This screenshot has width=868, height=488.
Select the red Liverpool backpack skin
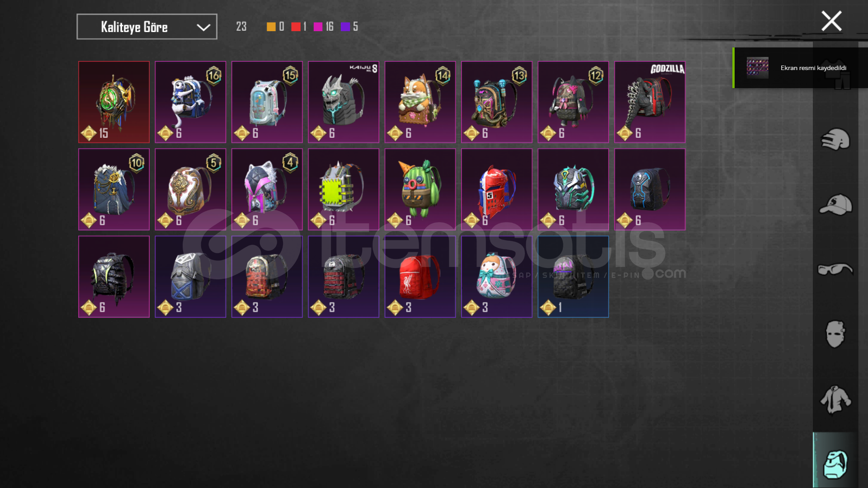click(x=420, y=277)
